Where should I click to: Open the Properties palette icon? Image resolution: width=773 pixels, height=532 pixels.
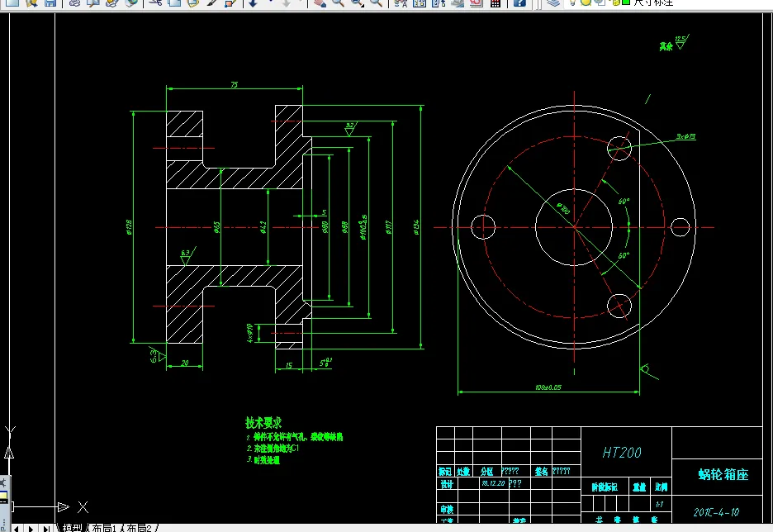tap(401, 3)
